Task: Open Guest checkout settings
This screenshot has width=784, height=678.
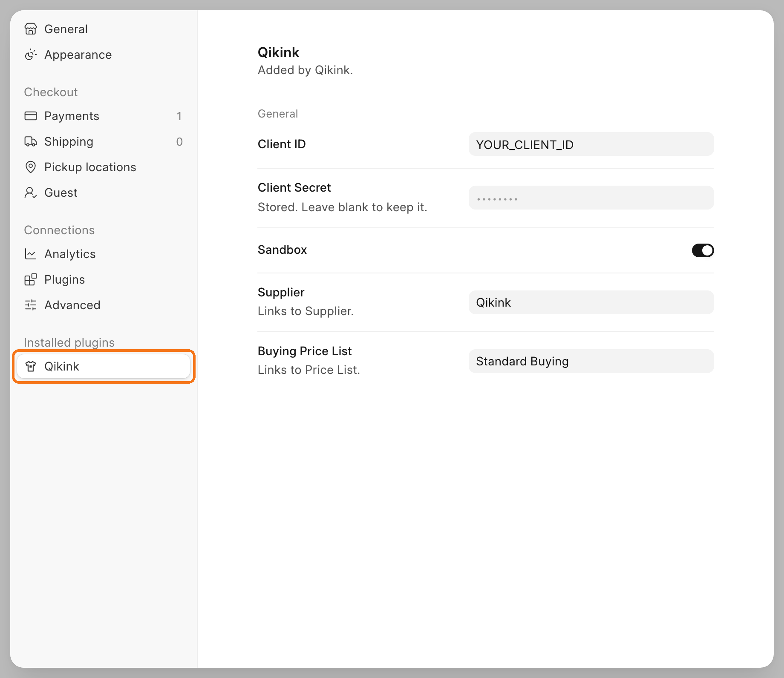Action: click(104, 192)
